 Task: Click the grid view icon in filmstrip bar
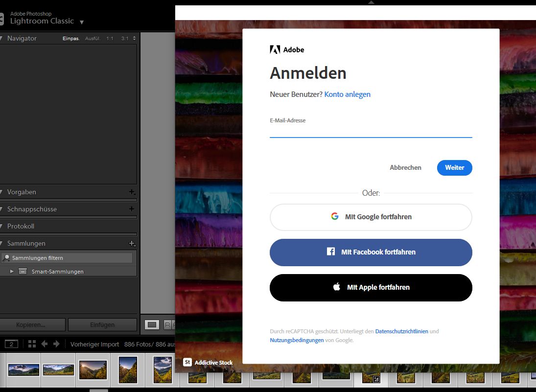32,344
